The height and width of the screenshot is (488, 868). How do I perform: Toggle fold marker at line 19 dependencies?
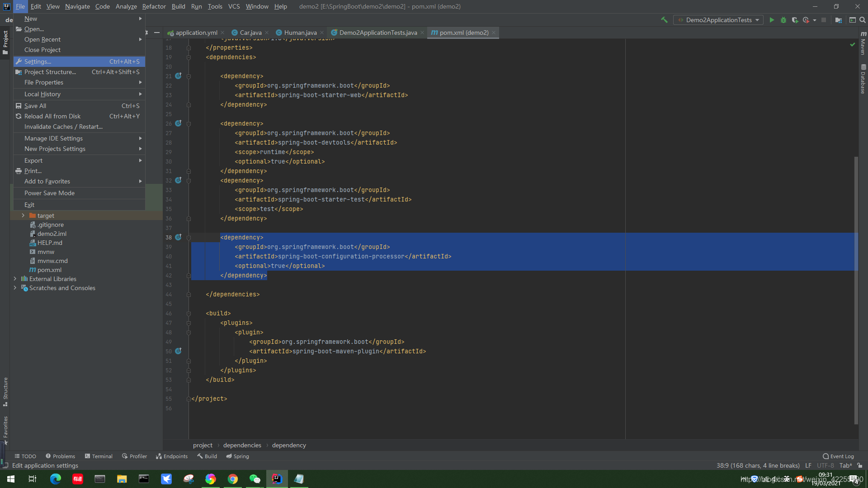(x=189, y=57)
